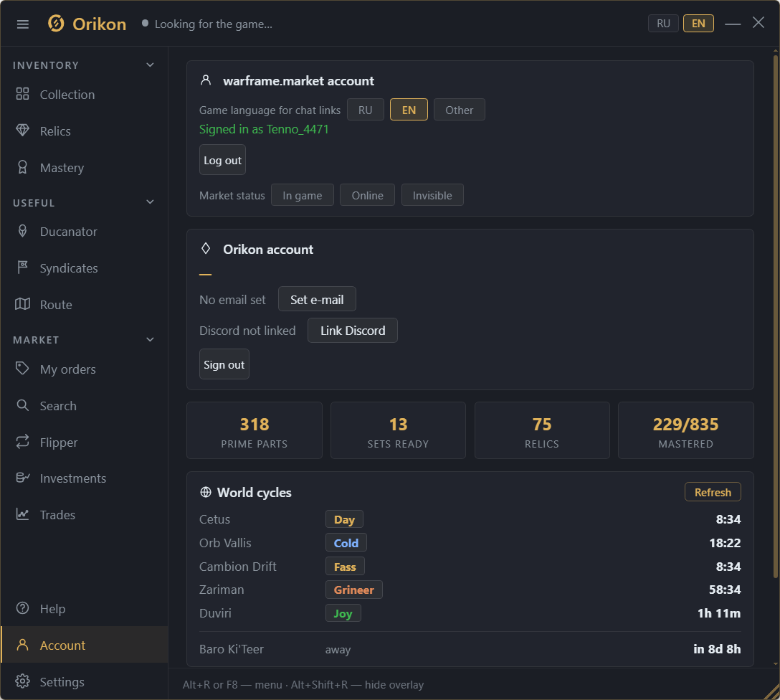Refresh the World cycles
The image size is (780, 700).
[x=713, y=492]
